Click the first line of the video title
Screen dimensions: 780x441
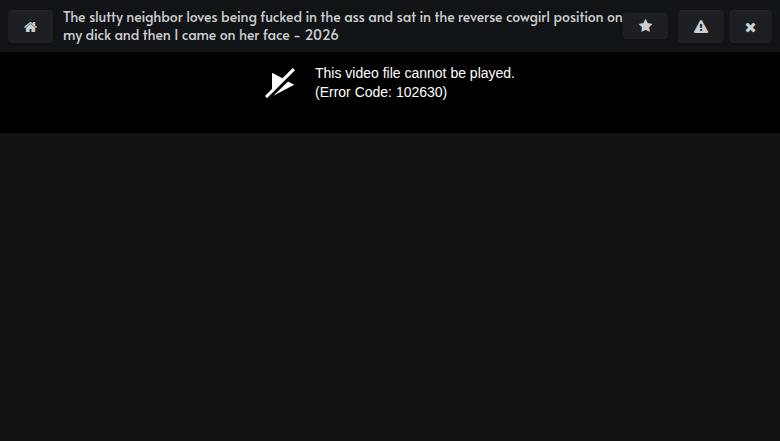point(343,17)
